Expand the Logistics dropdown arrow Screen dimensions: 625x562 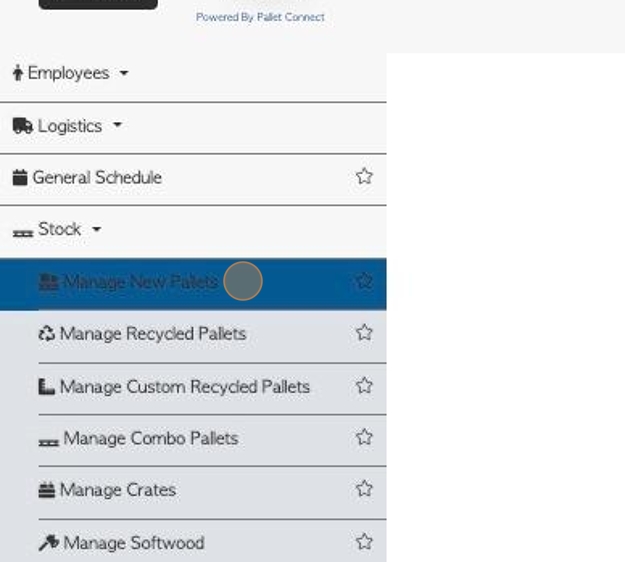tap(117, 125)
